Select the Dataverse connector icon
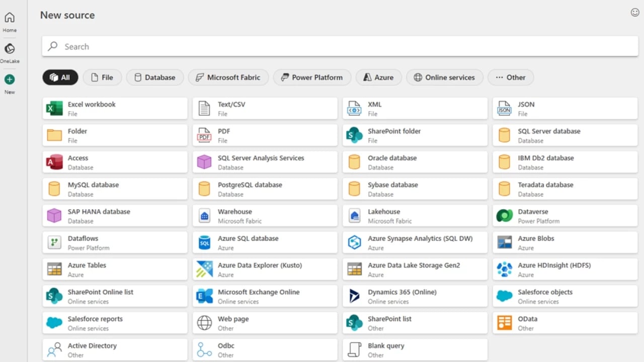This screenshot has height=362, width=644. tap(504, 216)
